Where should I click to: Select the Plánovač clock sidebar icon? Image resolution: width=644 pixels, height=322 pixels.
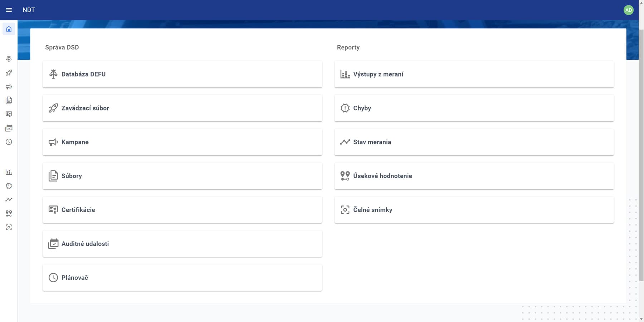tap(9, 142)
